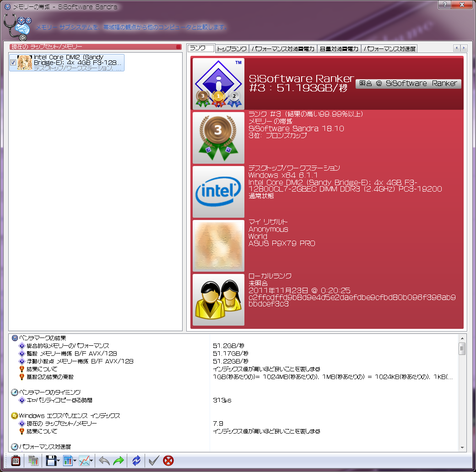Viewport: 476px width, 472px height.
Task: Click the two users local rank icon
Action: (x=218, y=300)
